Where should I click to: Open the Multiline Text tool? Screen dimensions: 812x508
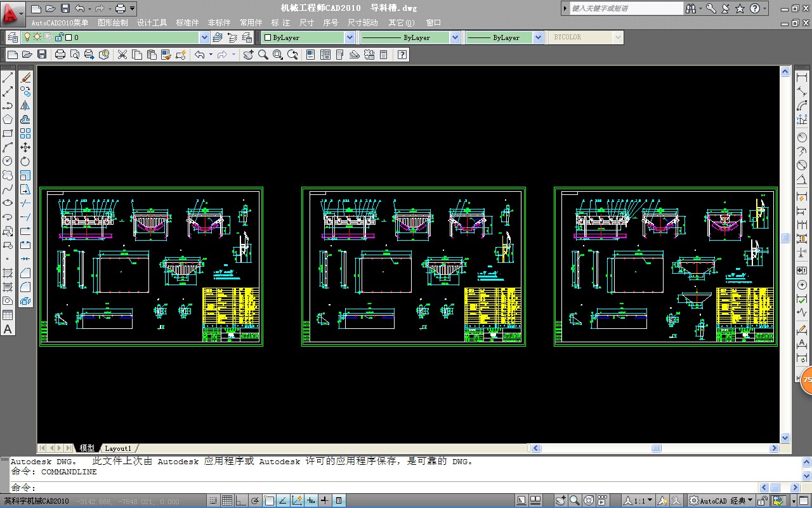(8, 330)
